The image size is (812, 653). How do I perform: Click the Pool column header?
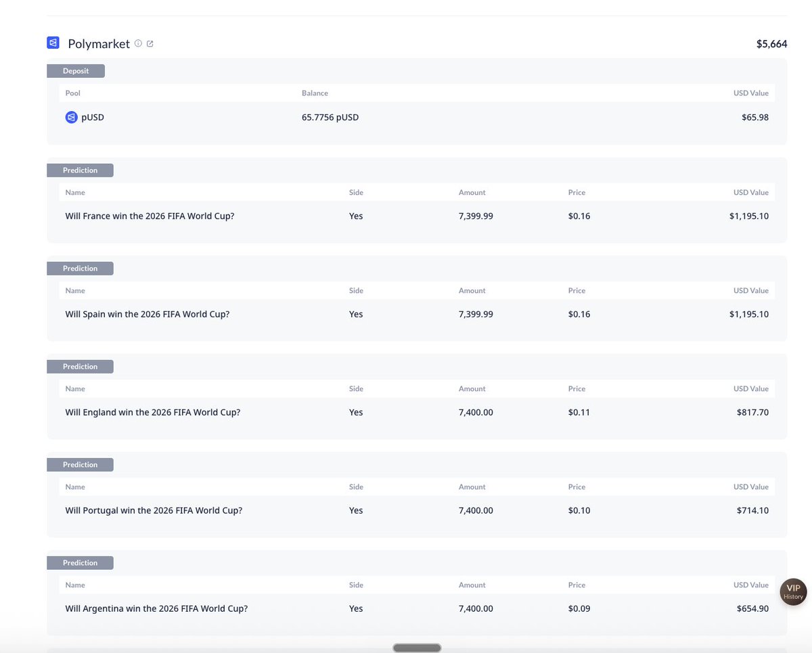pyautogui.click(x=73, y=93)
